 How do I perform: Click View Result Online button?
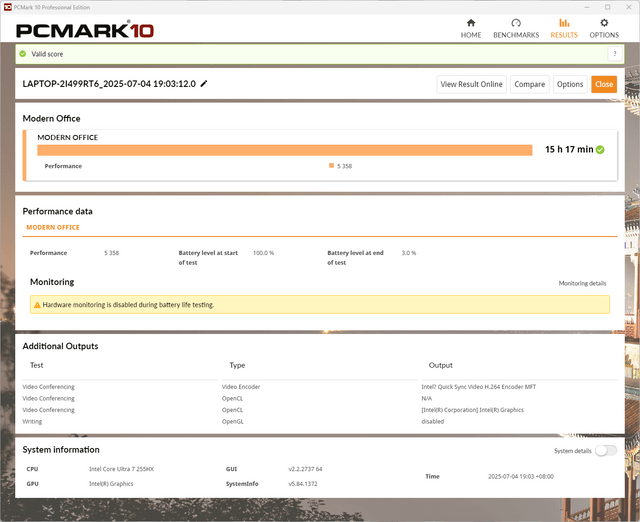click(471, 84)
